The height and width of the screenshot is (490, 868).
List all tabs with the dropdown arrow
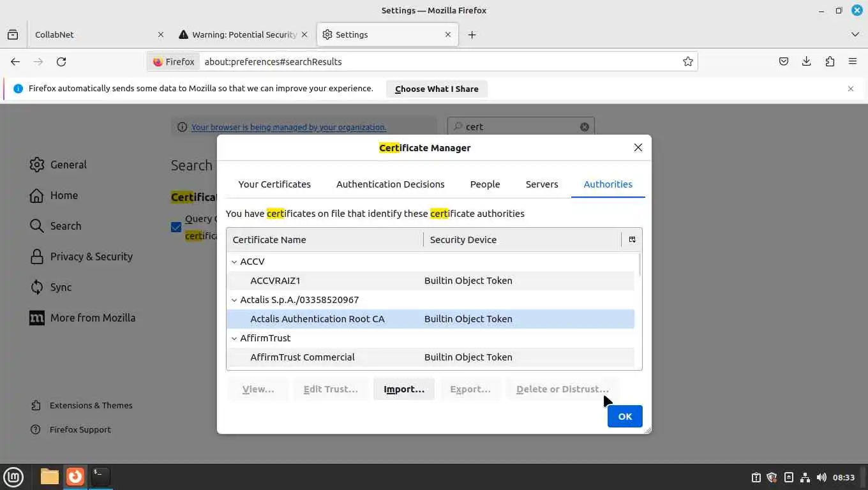[x=855, y=34]
